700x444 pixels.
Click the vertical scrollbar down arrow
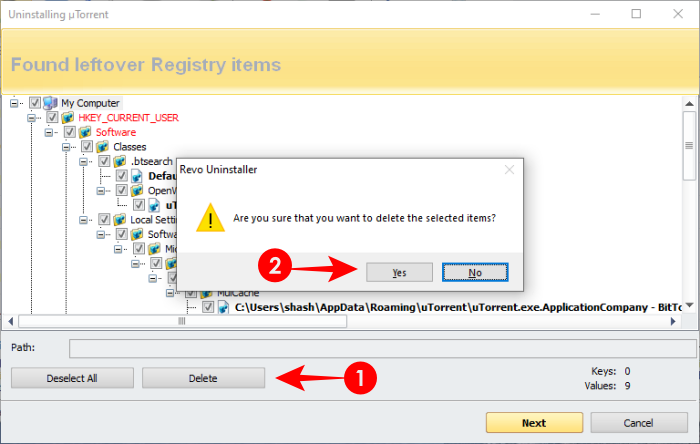689,305
